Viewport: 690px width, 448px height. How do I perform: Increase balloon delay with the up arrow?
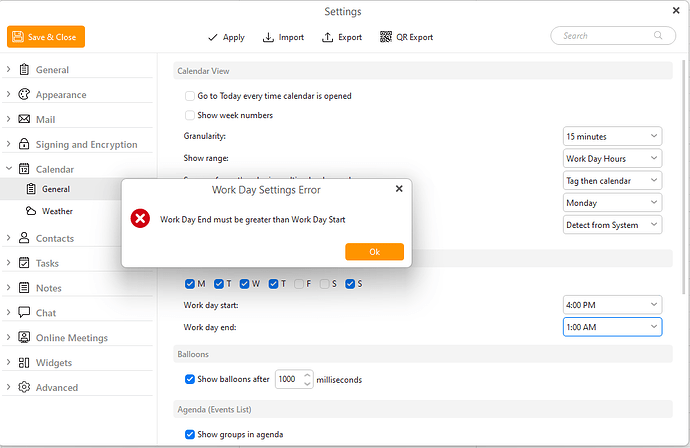pos(307,375)
